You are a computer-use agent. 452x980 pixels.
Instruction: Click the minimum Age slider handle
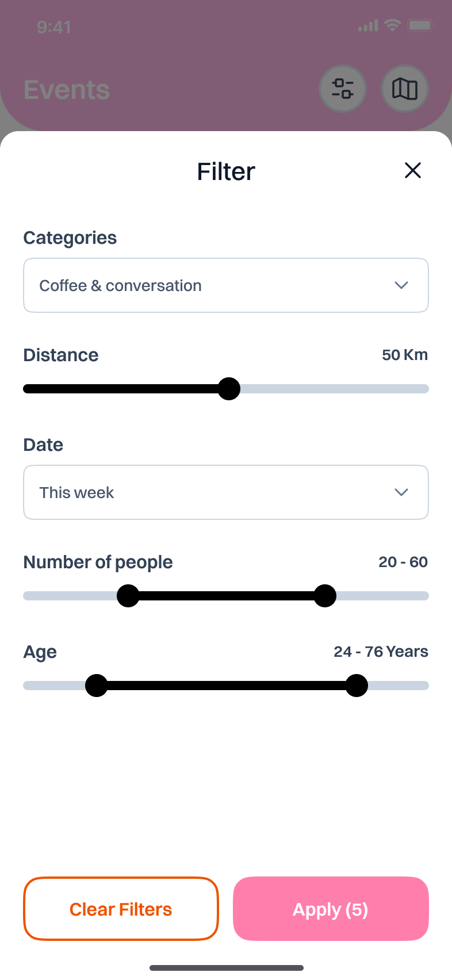point(96,686)
